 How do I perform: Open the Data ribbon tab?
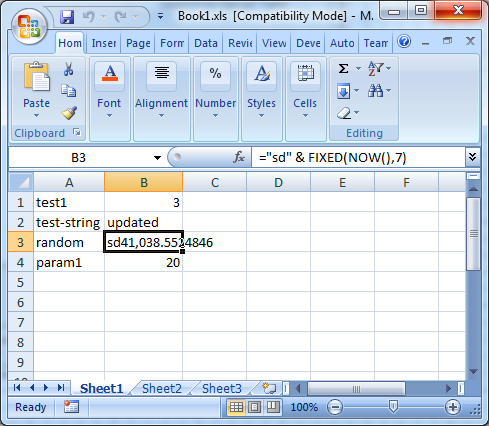(x=206, y=43)
